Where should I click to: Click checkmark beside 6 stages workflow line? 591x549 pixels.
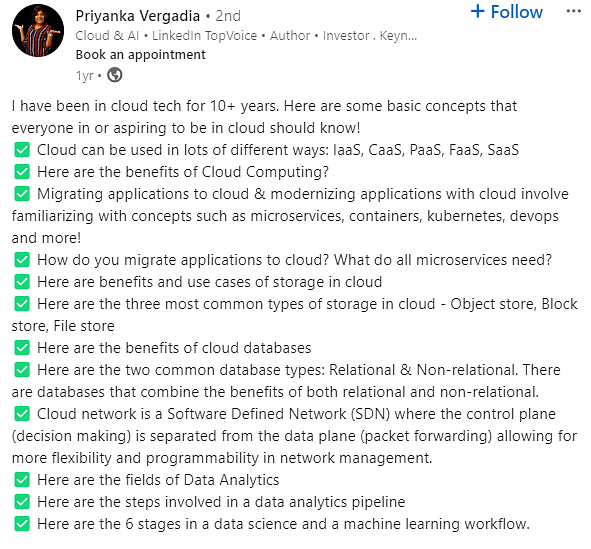point(22,524)
